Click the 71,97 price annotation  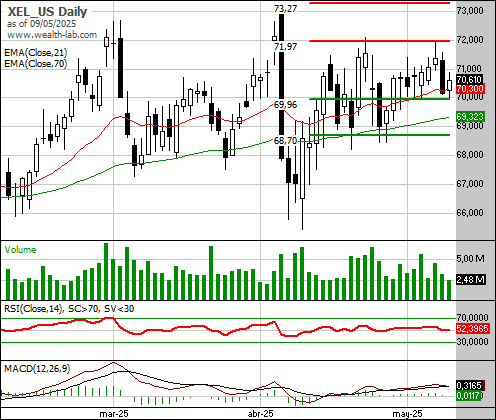285,47
